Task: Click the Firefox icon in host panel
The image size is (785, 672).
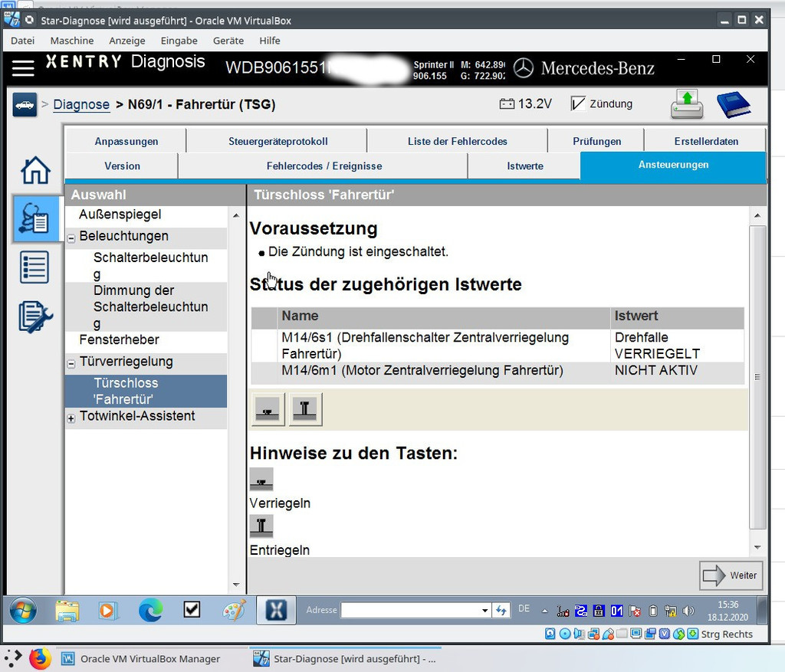Action: (x=40, y=658)
